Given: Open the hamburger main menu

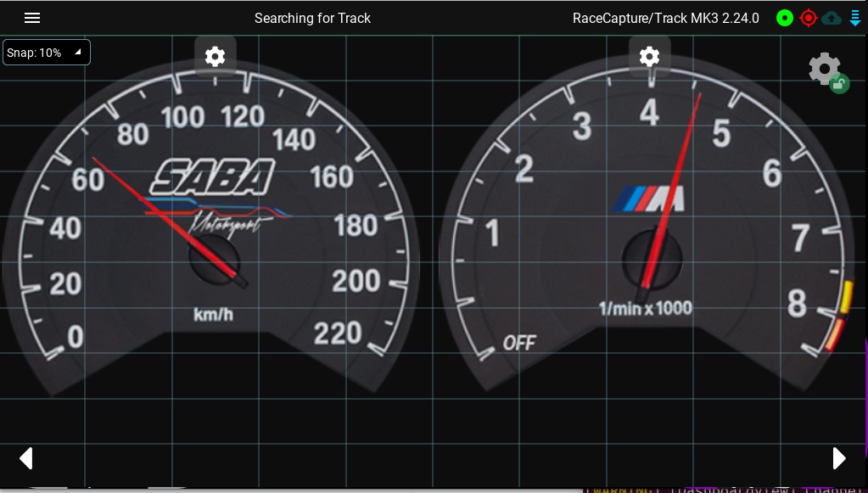Looking at the screenshot, I should click(32, 18).
